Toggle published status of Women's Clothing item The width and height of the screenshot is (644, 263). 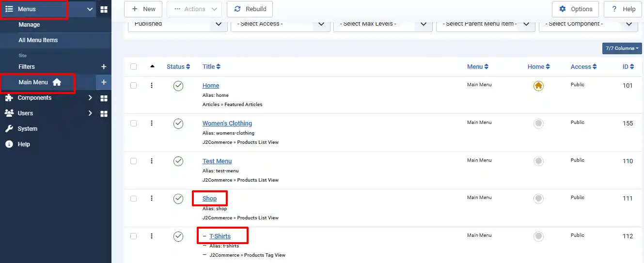click(178, 124)
